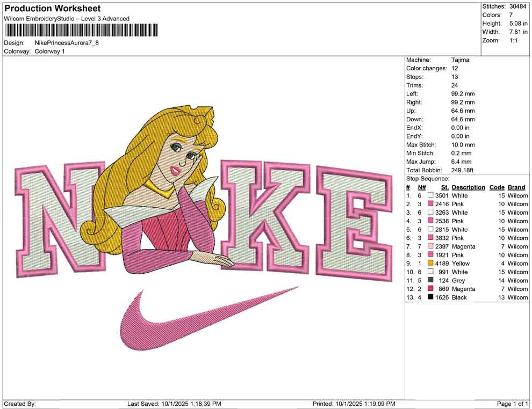Click the 'Printed: 10/1/2025 1:19:09 PM' text
Viewport: 532px width, 409px height.
pyautogui.click(x=354, y=404)
